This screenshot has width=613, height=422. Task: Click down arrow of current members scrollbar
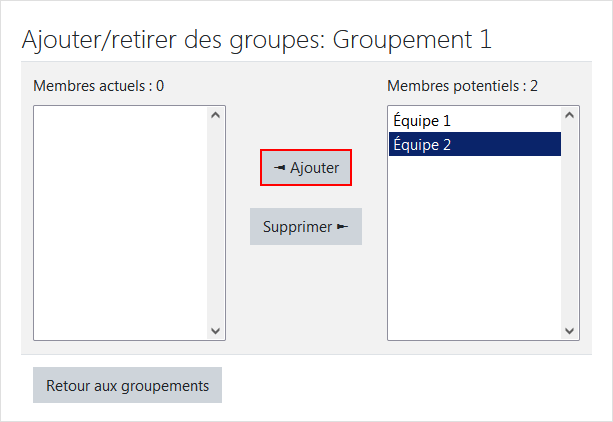pos(217,331)
